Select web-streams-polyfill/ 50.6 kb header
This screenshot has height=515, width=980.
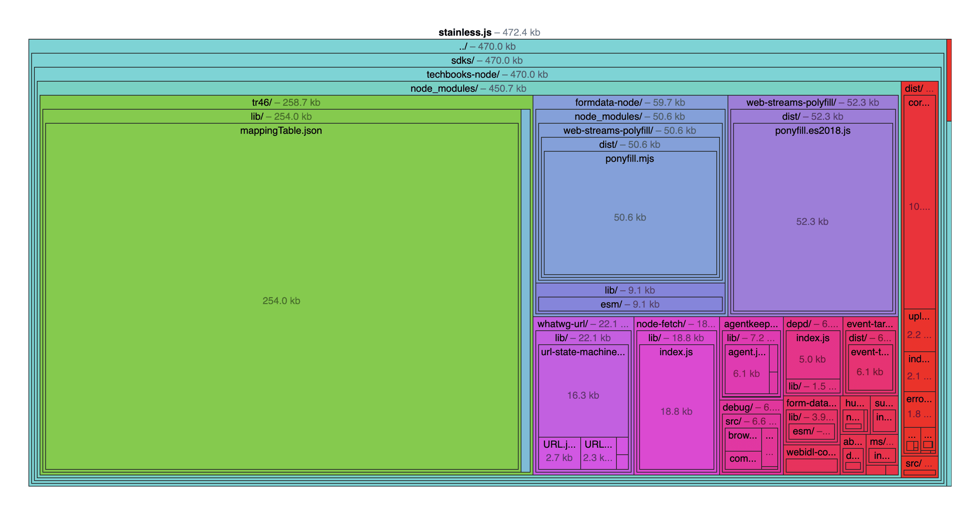(630, 131)
